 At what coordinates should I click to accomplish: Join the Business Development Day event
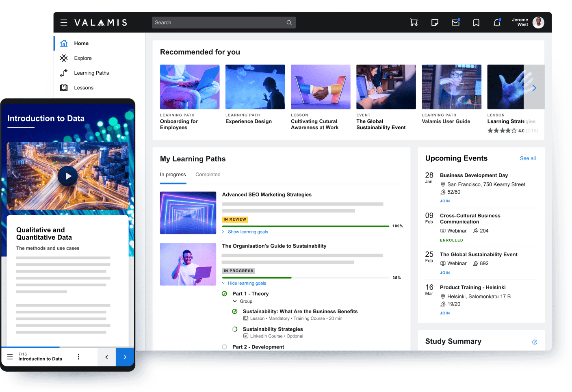[x=445, y=201]
